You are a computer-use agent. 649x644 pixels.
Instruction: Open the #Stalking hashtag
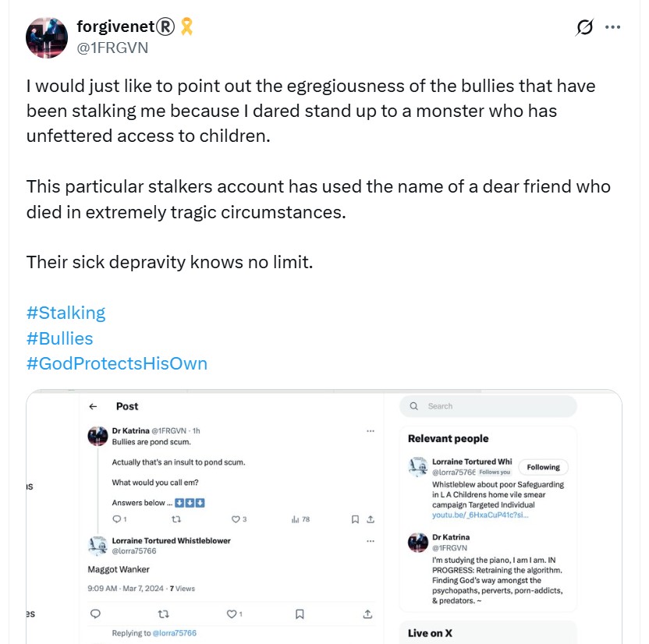click(x=66, y=313)
